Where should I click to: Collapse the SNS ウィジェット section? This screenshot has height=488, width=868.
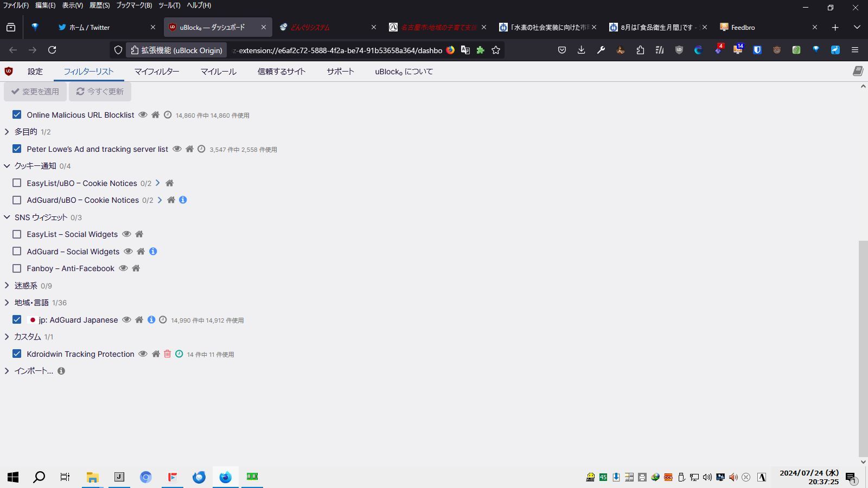[x=7, y=217]
